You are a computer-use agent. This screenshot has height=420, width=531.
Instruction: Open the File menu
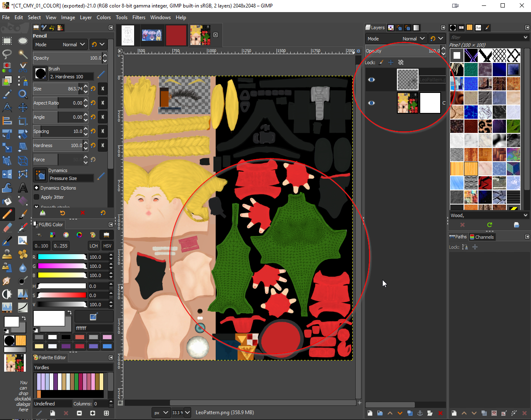[6, 17]
